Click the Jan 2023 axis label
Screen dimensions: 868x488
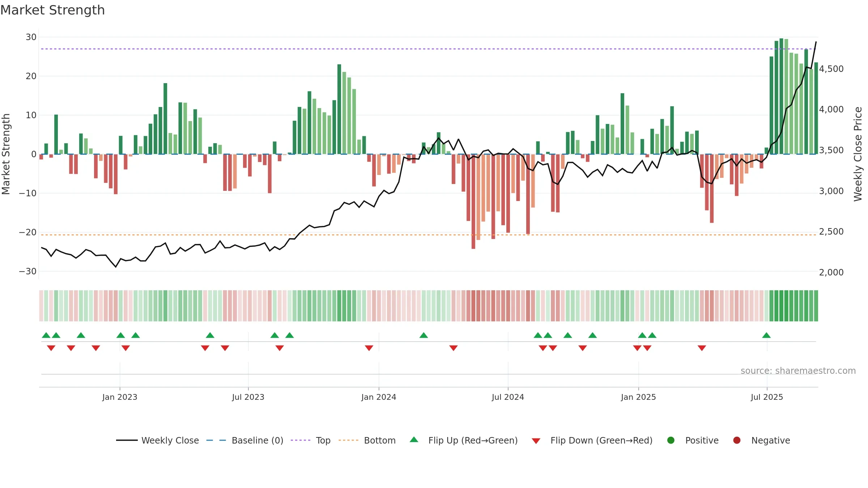click(x=120, y=397)
